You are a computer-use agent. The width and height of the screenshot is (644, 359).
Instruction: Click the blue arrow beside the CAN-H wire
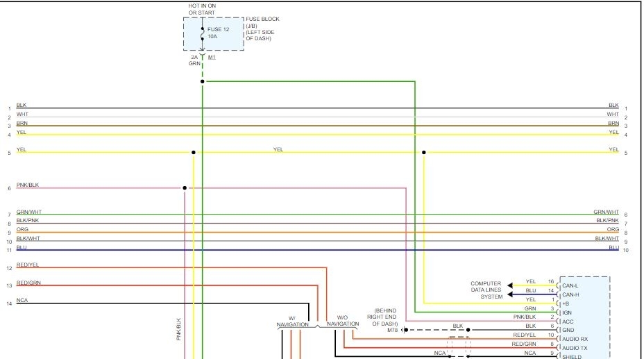point(510,294)
